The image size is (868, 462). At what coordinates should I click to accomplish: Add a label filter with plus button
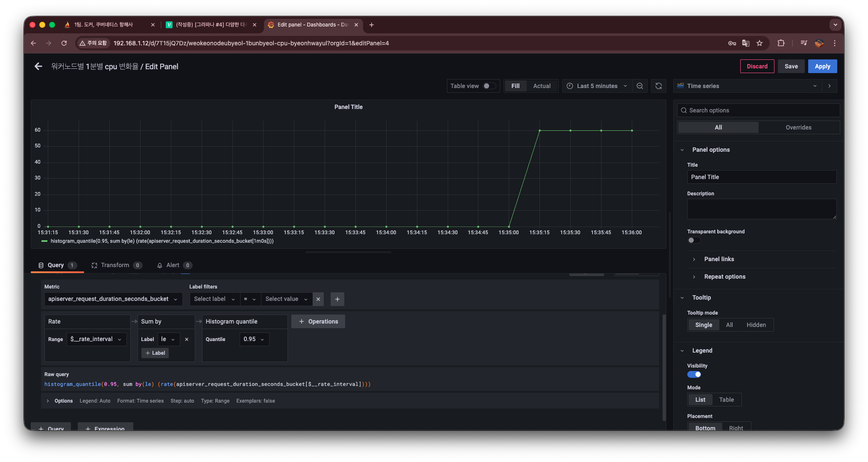(x=337, y=299)
